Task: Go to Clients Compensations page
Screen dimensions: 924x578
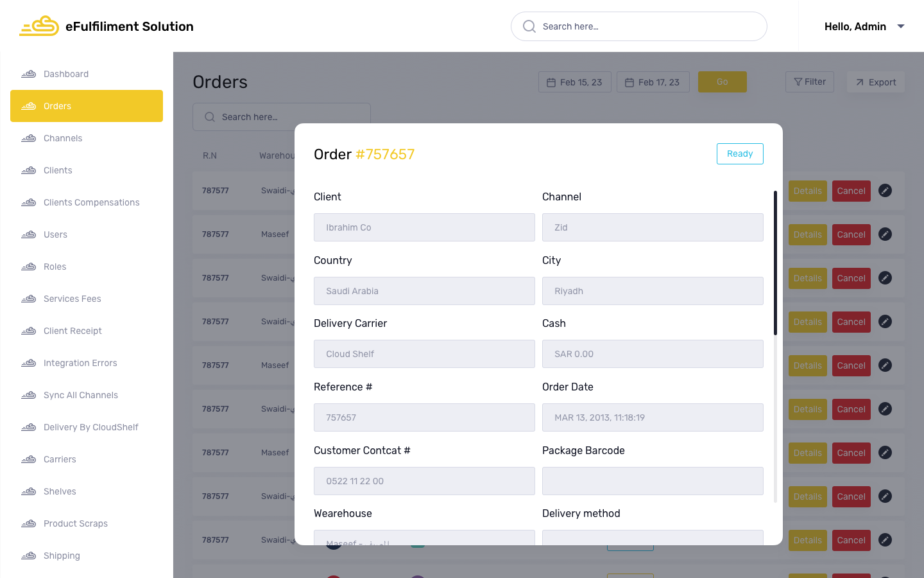Action: point(91,202)
